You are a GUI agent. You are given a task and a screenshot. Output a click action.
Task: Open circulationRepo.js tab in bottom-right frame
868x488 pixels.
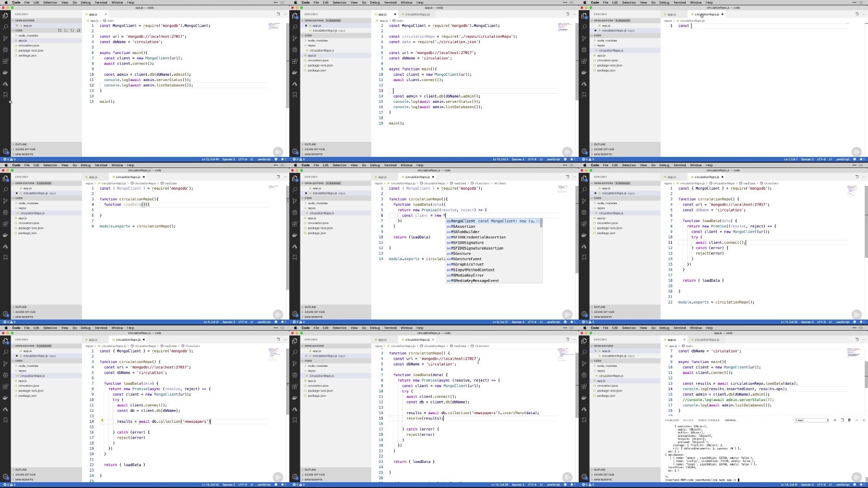point(707,339)
